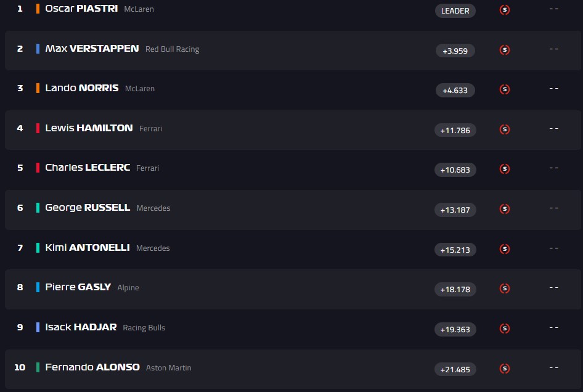Click Hamilton's red soft tyre icon

coord(504,129)
